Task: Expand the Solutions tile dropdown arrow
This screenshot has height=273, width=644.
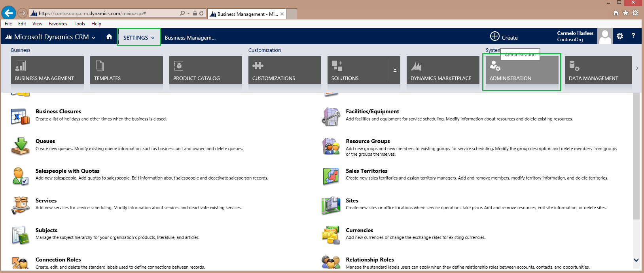Action: [395, 70]
